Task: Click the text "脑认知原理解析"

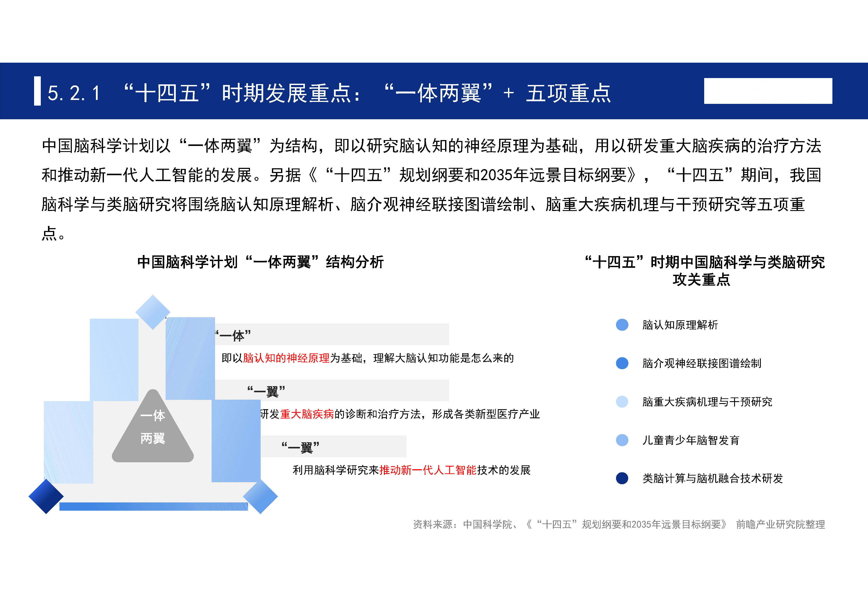Action: pyautogui.click(x=680, y=325)
